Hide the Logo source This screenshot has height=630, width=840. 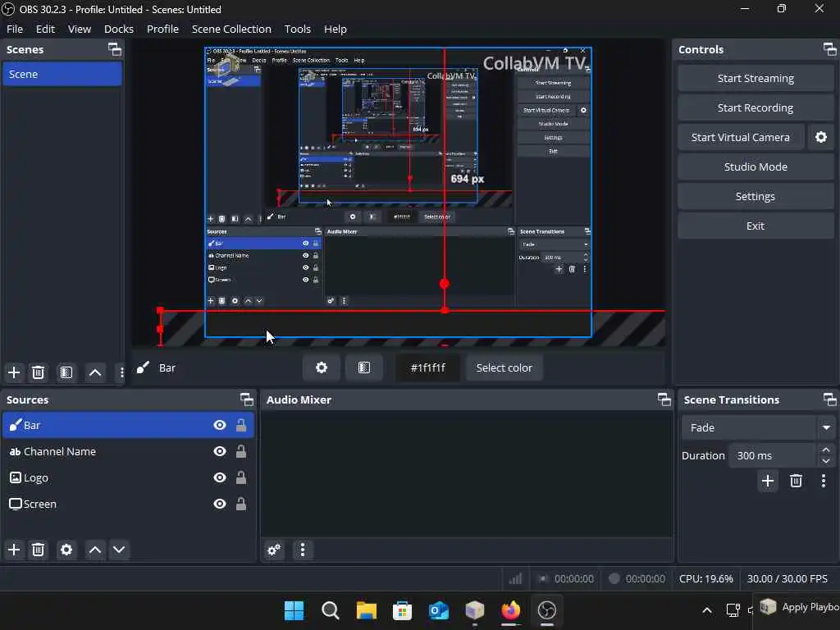point(220,477)
